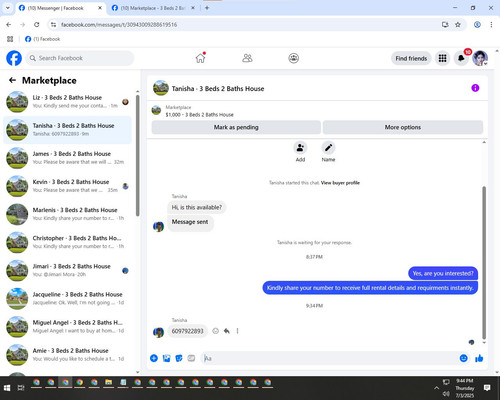Viewport: 500px width, 400px height.
Task: Bookmark this page with the star
Action: 458,25
